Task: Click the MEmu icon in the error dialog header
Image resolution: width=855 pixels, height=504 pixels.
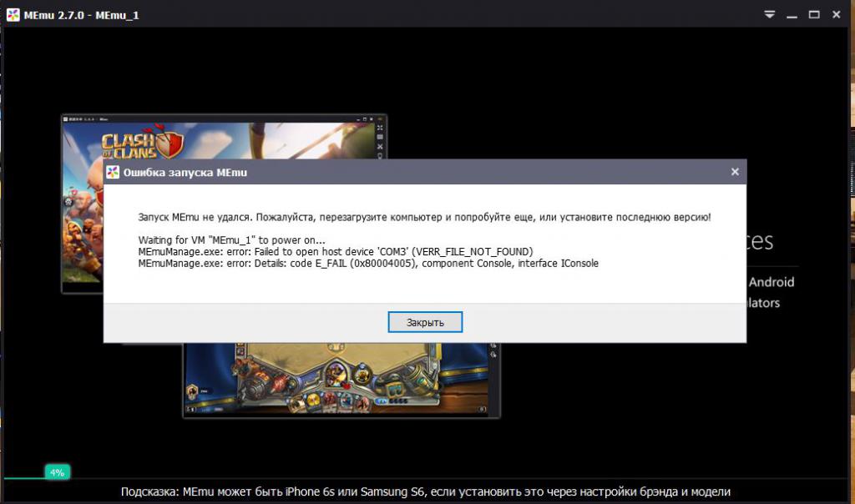Action: tap(113, 172)
